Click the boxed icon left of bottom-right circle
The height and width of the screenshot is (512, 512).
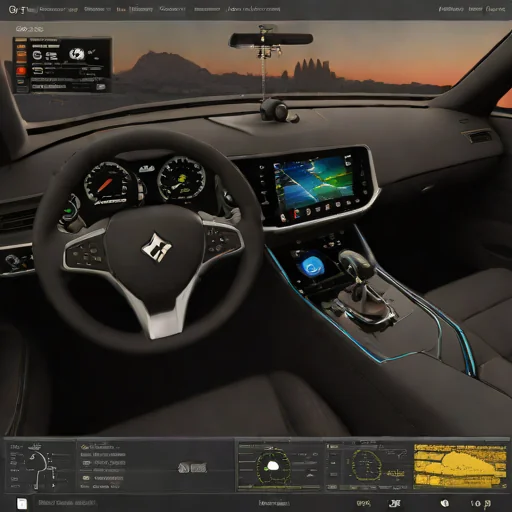[395, 503]
